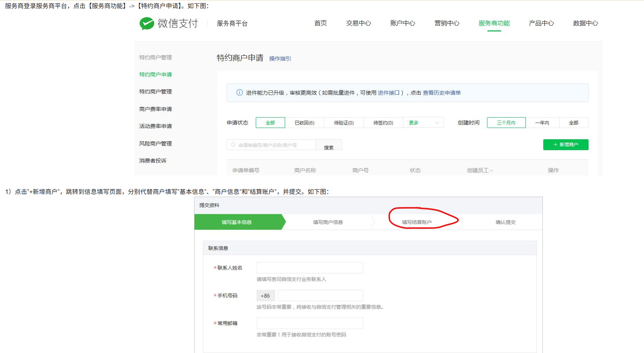The width and height of the screenshot is (644, 353).
Task: Open 账户中心 navigation item
Action: pyautogui.click(x=403, y=23)
